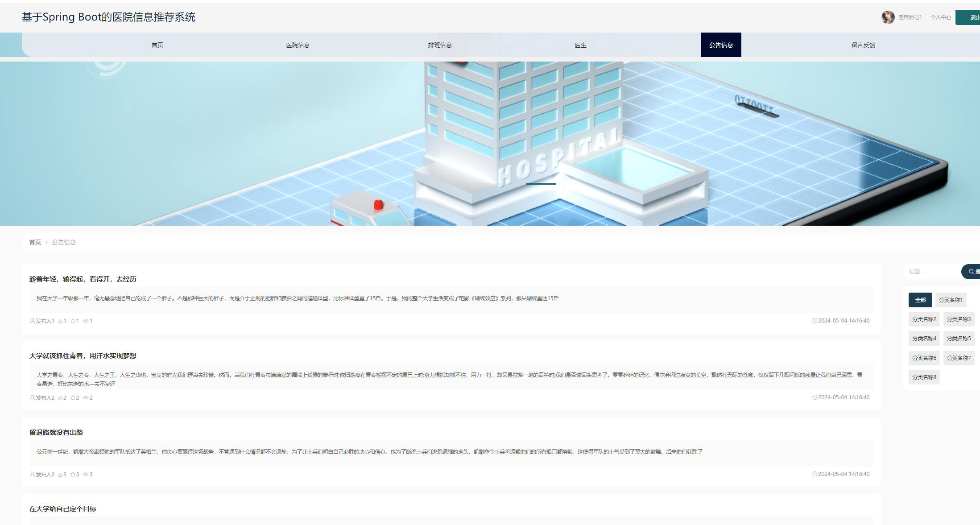Click publisher user icon 发布人1

32,321
